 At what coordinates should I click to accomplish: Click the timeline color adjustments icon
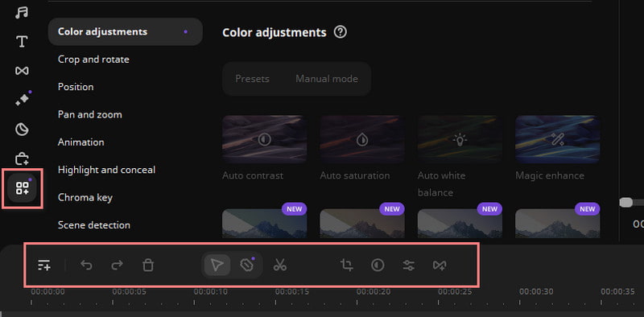378,266
